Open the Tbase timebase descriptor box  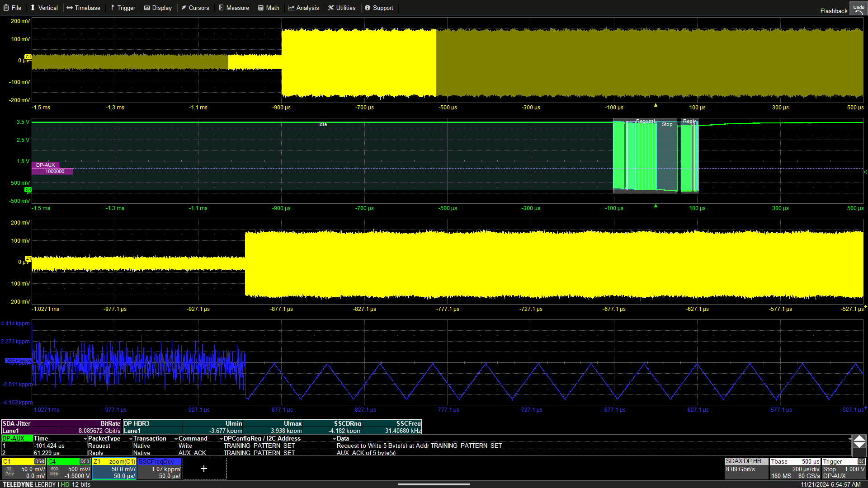795,469
